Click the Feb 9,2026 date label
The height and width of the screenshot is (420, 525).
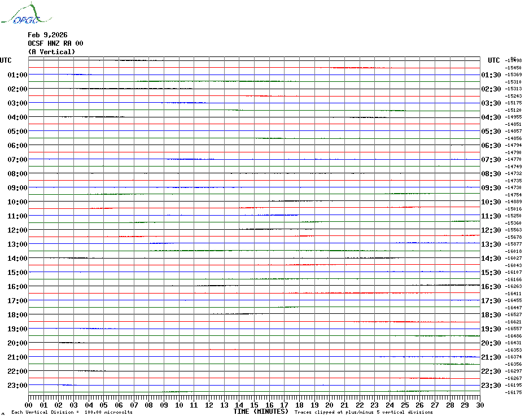pos(47,35)
